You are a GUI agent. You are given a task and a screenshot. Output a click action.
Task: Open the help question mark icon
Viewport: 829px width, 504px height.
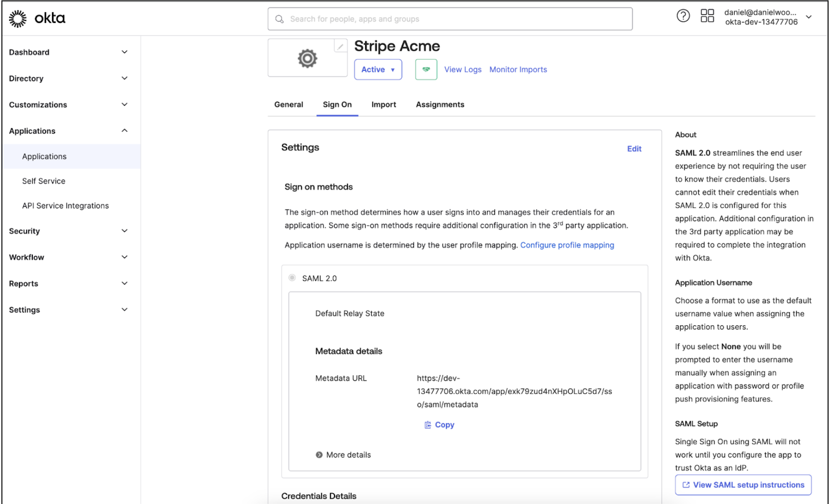683,16
